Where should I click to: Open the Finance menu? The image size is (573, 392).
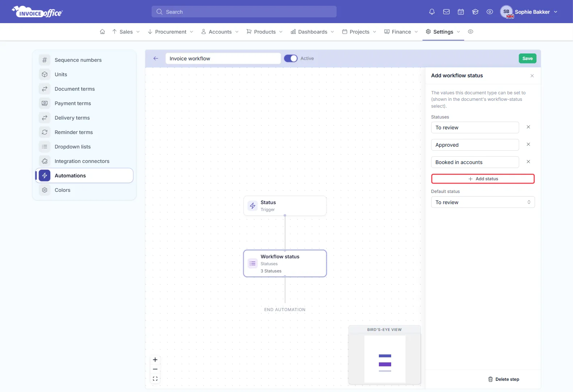pos(401,32)
